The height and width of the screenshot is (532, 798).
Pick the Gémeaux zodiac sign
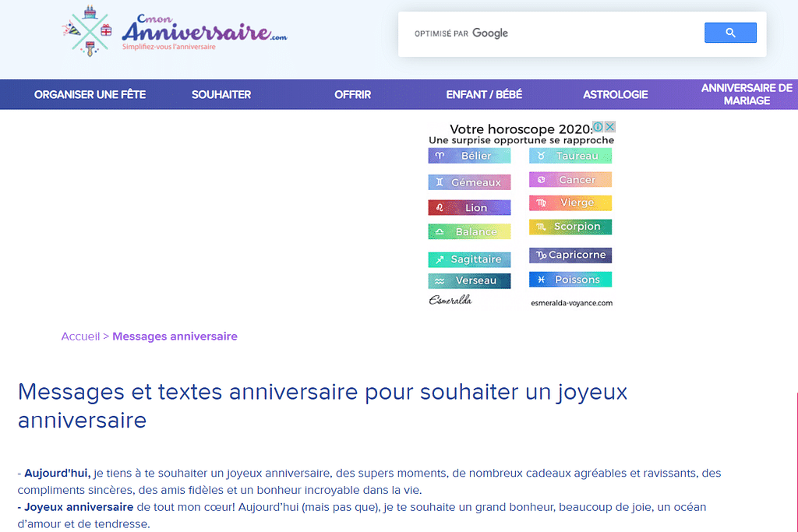tap(469, 182)
